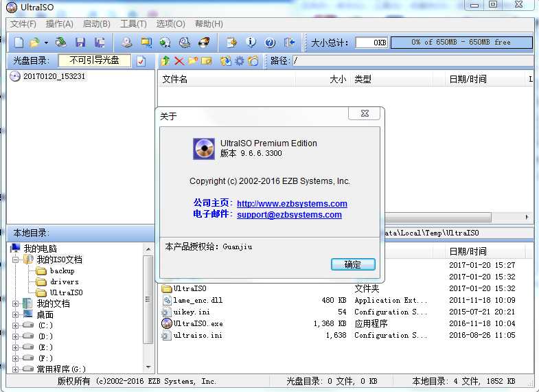Click the Save As icon in toolbar
The width and height of the screenshot is (539, 392).
100,43
